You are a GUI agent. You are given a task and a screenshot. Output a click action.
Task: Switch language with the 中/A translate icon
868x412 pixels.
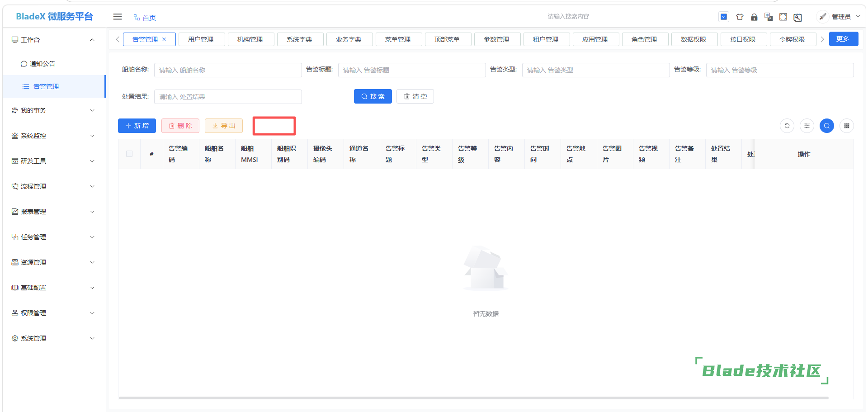tap(769, 17)
